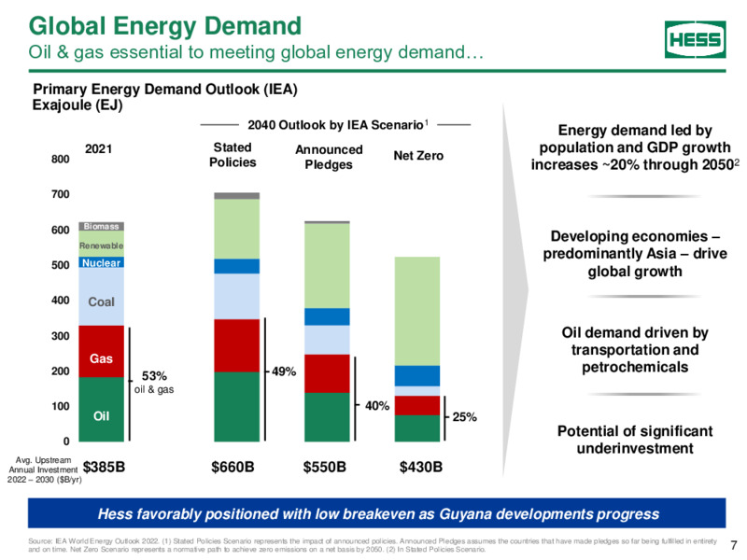The height and width of the screenshot is (560, 747).
Task: Click the light green renewable segment of Net Zero bar
Action: click(417, 312)
